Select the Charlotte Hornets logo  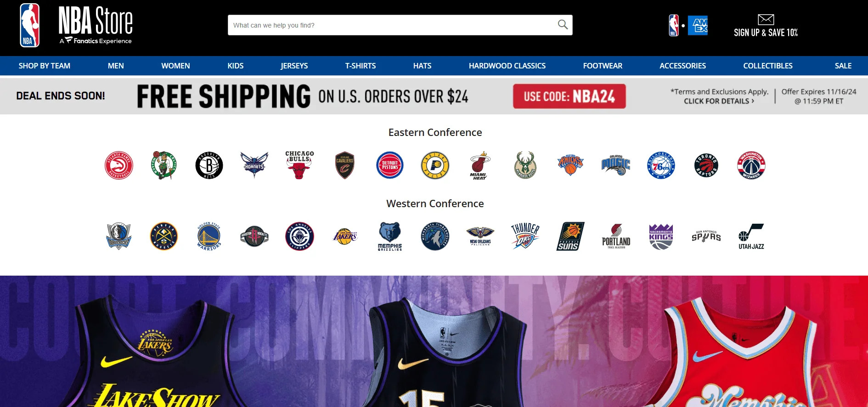tap(254, 165)
